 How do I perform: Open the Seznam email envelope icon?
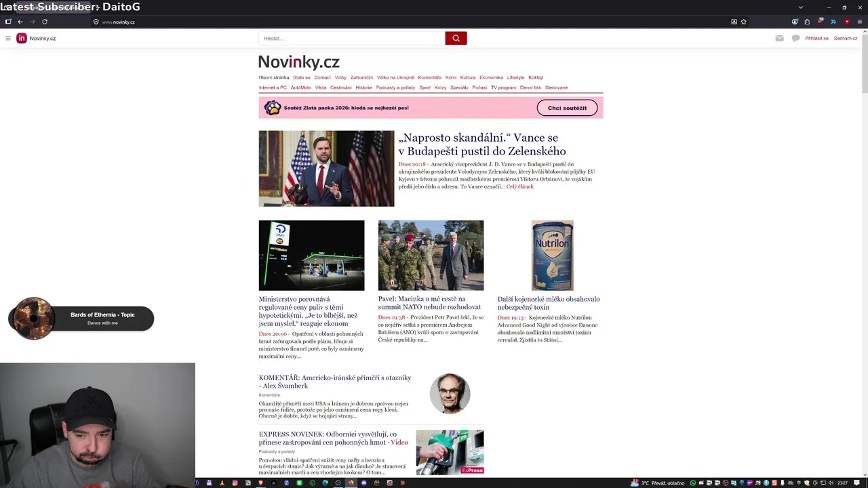(780, 38)
